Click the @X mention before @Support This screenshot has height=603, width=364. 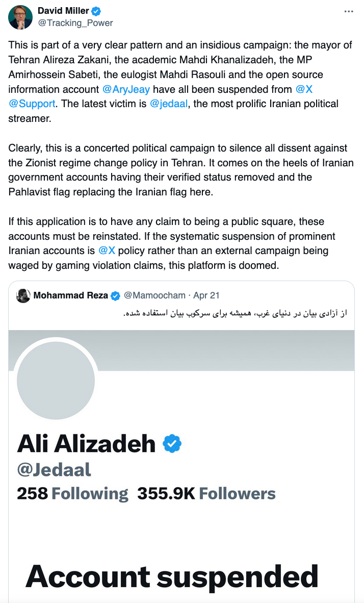point(304,89)
